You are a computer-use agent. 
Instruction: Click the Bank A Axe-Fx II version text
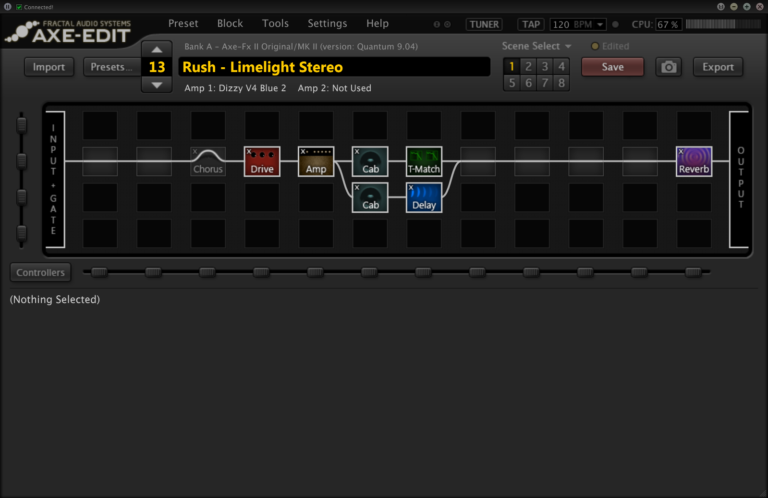coord(301,47)
